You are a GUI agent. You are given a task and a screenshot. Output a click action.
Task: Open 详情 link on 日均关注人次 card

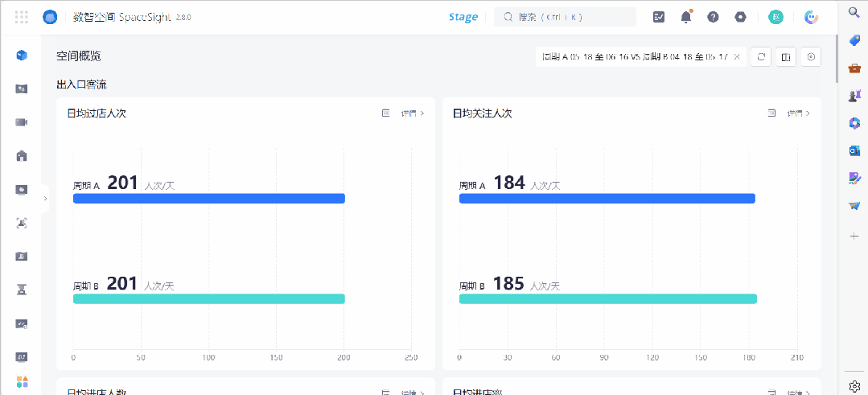point(799,113)
